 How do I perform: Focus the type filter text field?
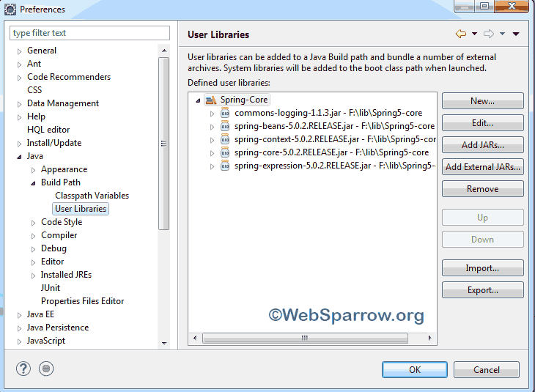89,33
